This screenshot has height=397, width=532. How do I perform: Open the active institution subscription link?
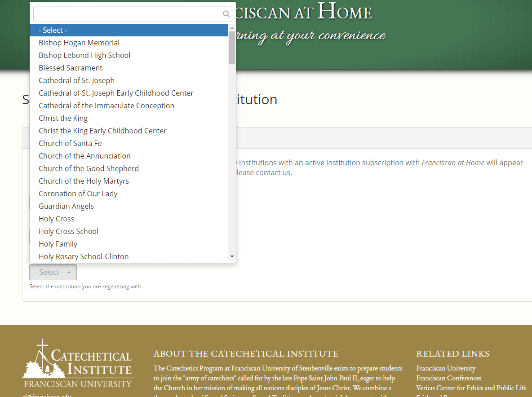click(x=354, y=163)
